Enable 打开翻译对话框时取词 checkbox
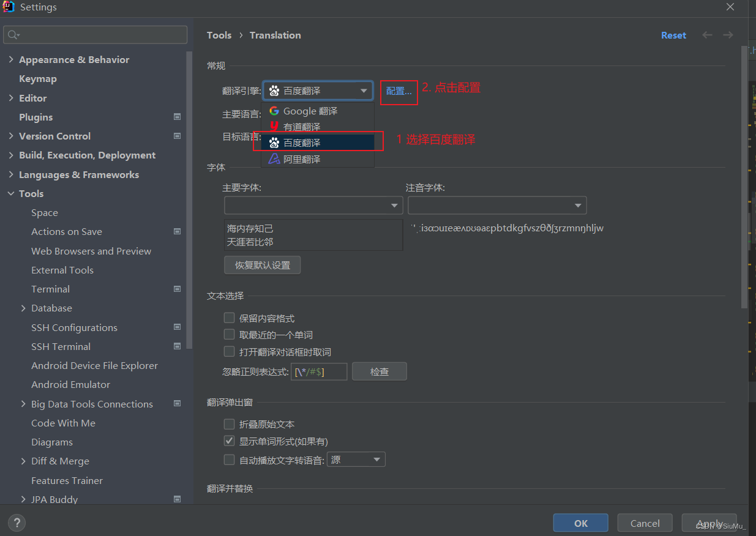This screenshot has width=756, height=536. tap(230, 351)
